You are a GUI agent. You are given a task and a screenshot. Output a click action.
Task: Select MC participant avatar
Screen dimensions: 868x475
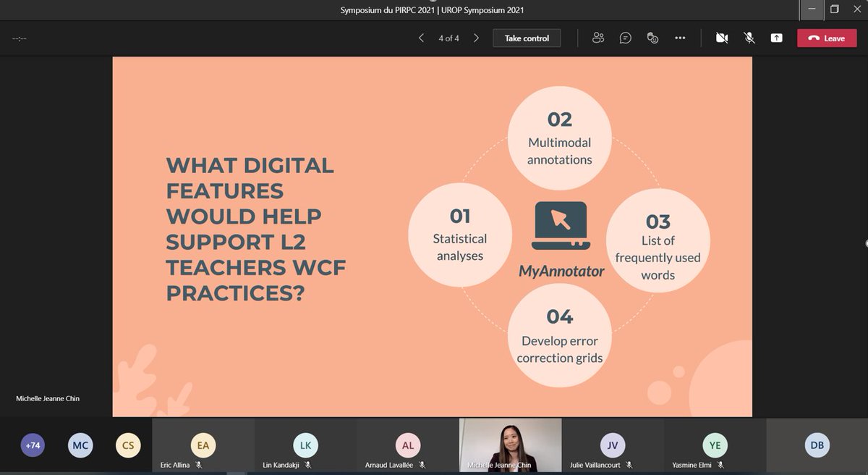pos(80,445)
